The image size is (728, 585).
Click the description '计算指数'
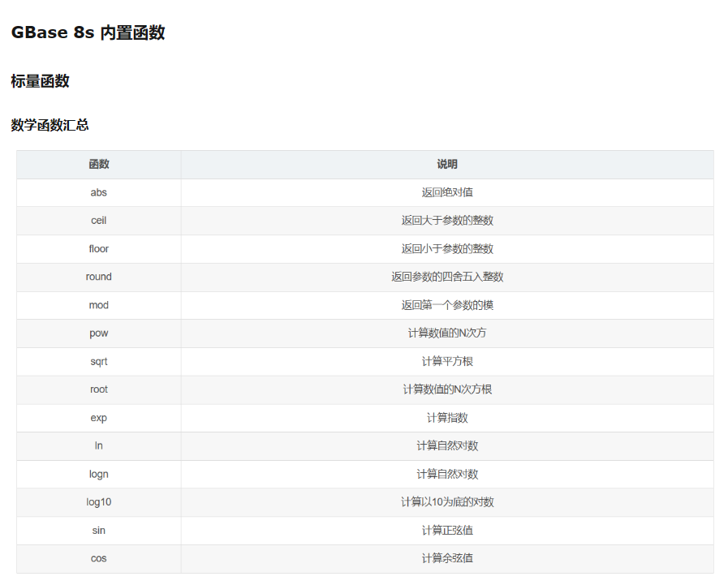pos(447,418)
